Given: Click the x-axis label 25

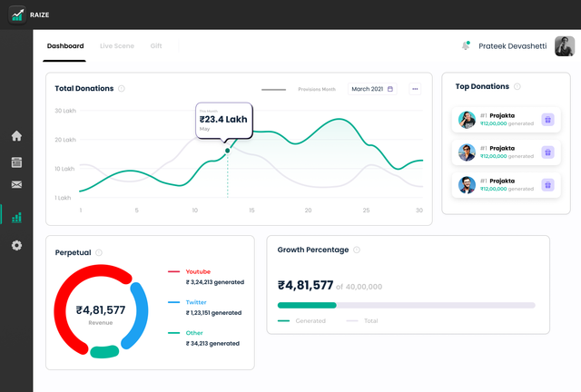Looking at the screenshot, I should point(366,211).
